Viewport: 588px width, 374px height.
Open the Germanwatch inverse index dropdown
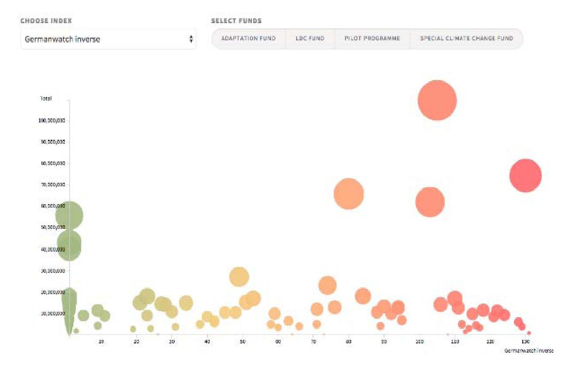coord(108,39)
